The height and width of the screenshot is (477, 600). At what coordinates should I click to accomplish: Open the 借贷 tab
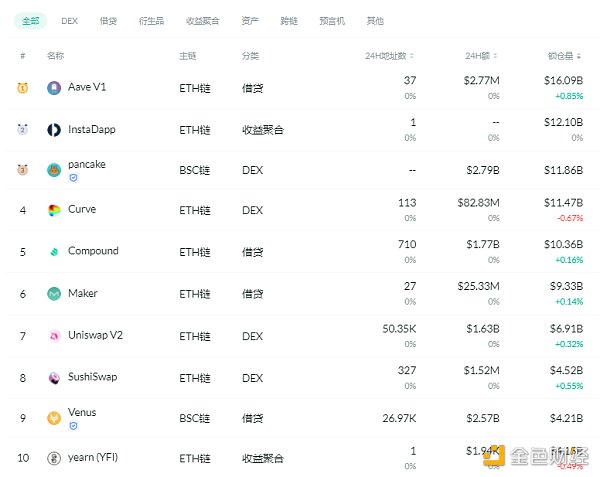108,21
